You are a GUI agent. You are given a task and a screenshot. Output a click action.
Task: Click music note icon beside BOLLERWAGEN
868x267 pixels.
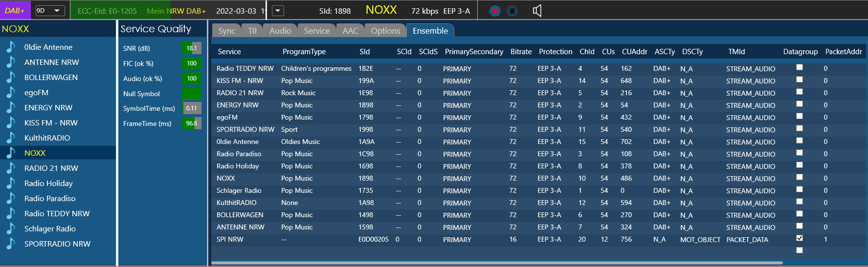tap(10, 77)
